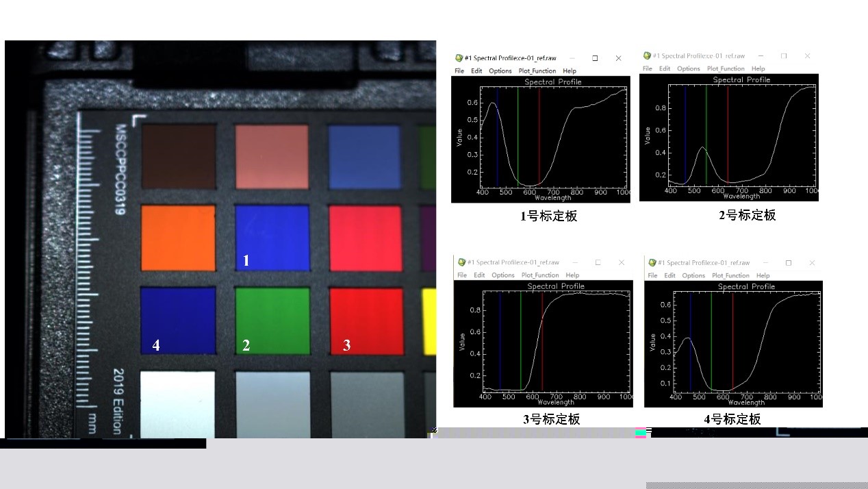Image resolution: width=868 pixels, height=489 pixels.
Task: Open Edit menu in panel 4 spectral window
Action: coord(669,276)
